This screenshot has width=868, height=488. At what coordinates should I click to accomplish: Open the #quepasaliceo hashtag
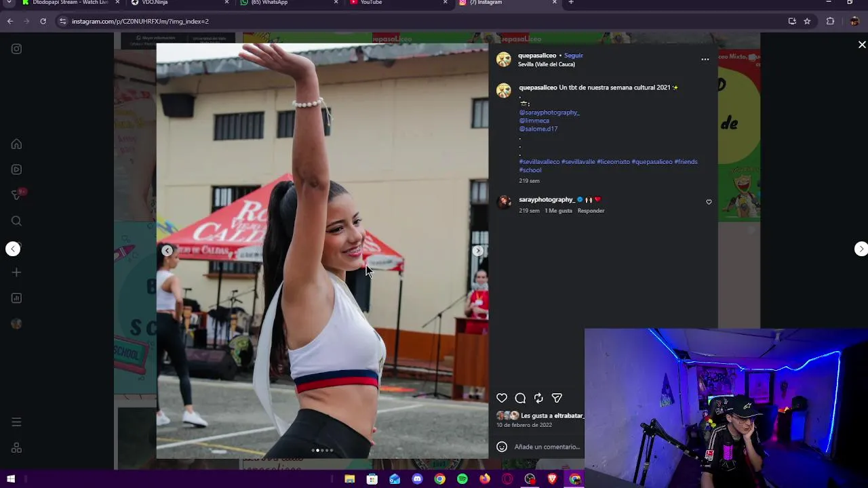(x=652, y=162)
